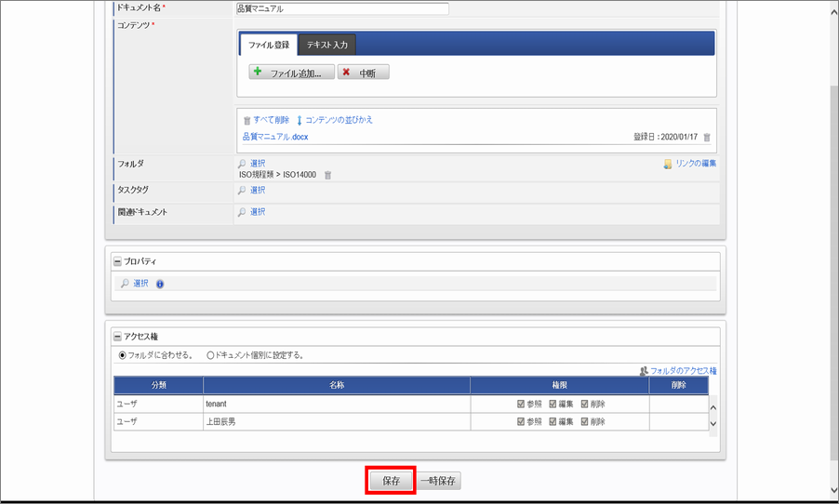839x504 pixels.
Task: Click access table scroll down arrow
Action: (x=712, y=424)
